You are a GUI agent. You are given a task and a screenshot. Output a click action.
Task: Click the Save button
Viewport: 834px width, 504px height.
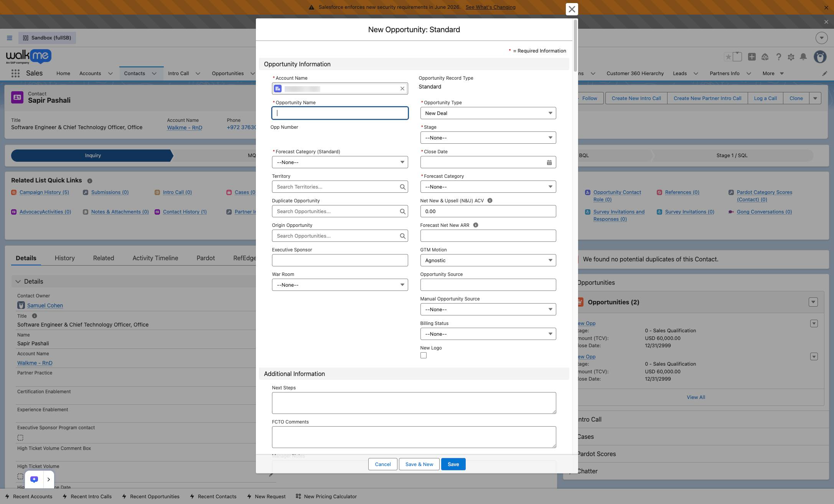click(453, 464)
